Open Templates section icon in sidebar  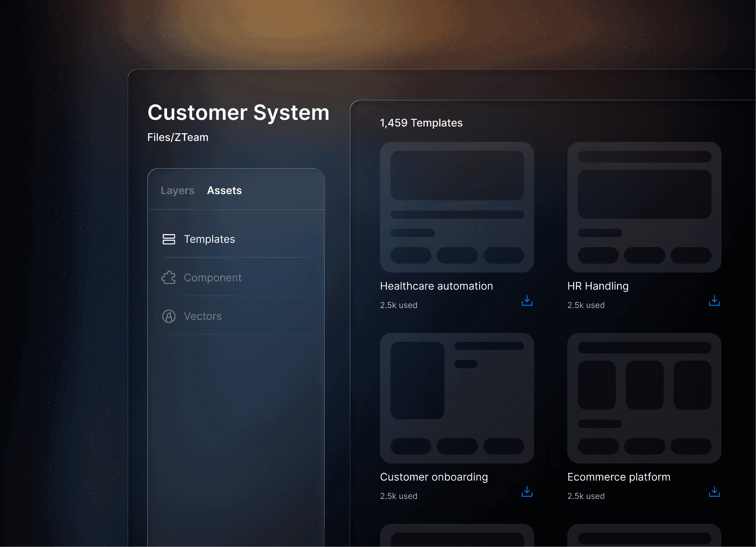(x=169, y=239)
